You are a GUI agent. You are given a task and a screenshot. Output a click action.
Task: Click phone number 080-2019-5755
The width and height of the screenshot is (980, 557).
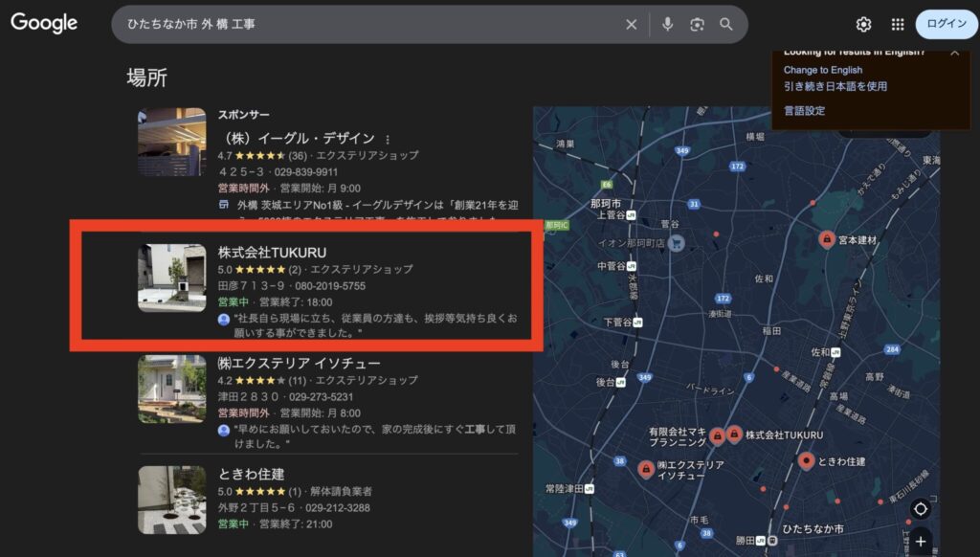pyautogui.click(x=330, y=286)
